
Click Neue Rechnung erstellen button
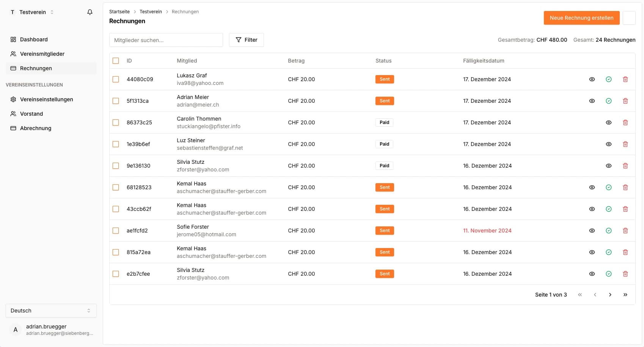click(x=581, y=18)
